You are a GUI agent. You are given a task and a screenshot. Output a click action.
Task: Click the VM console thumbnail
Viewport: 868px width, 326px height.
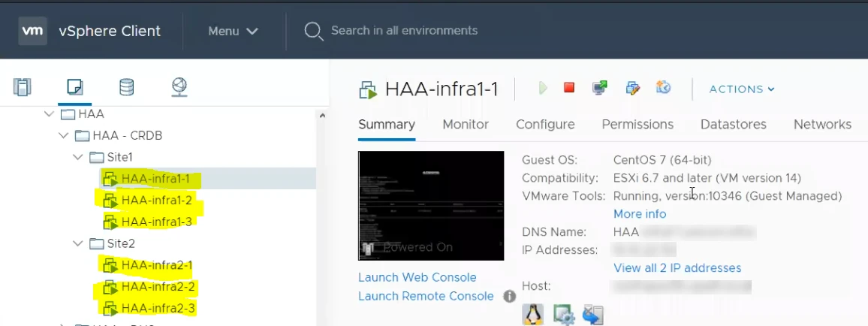tap(431, 205)
